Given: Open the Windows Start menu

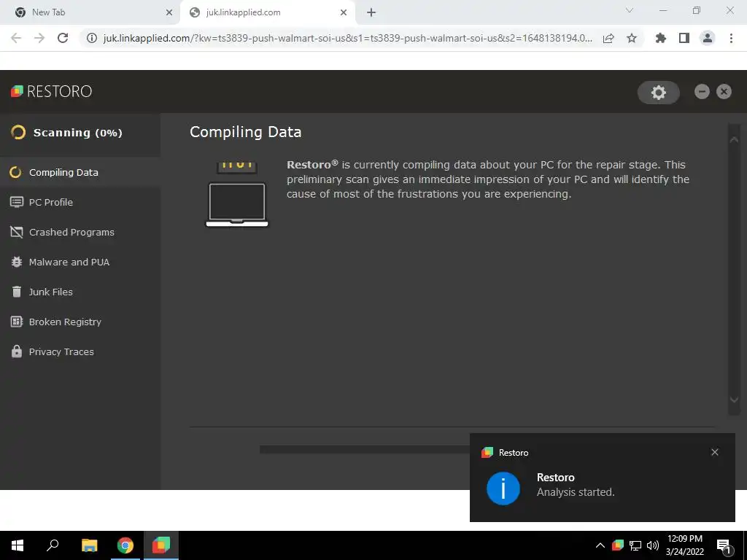Looking at the screenshot, I should (x=18, y=545).
